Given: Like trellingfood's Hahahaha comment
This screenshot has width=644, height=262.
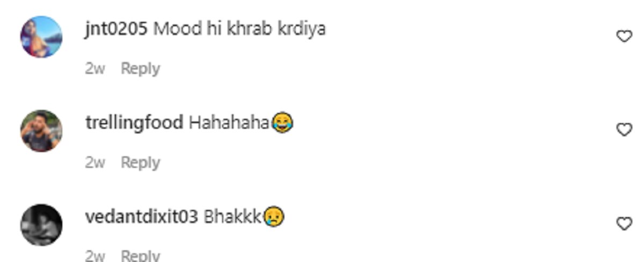Looking at the screenshot, I should point(624,130).
